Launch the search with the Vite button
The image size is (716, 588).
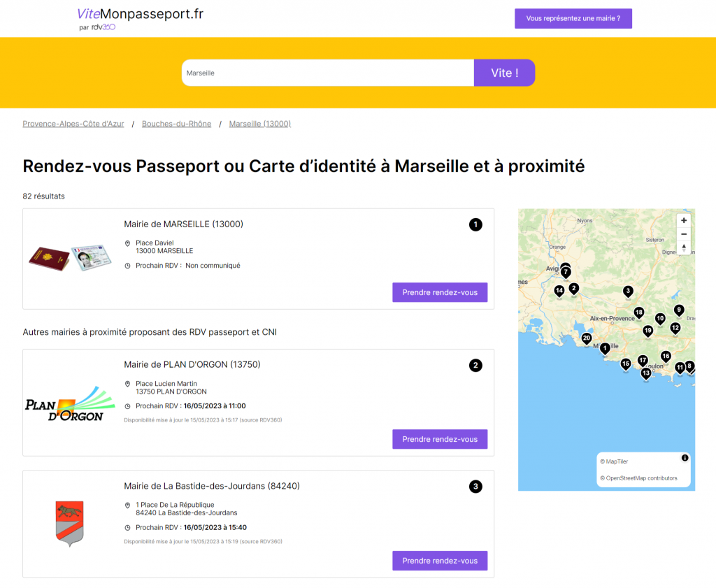(x=504, y=73)
